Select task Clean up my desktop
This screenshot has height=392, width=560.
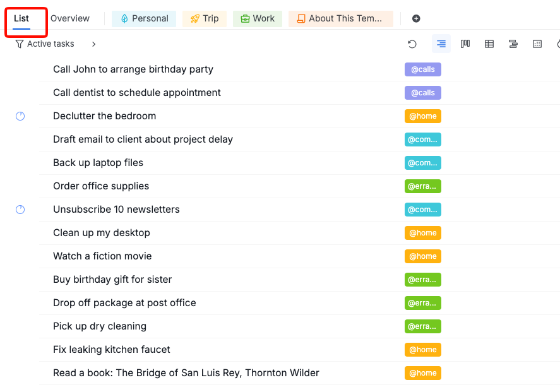pyautogui.click(x=102, y=233)
